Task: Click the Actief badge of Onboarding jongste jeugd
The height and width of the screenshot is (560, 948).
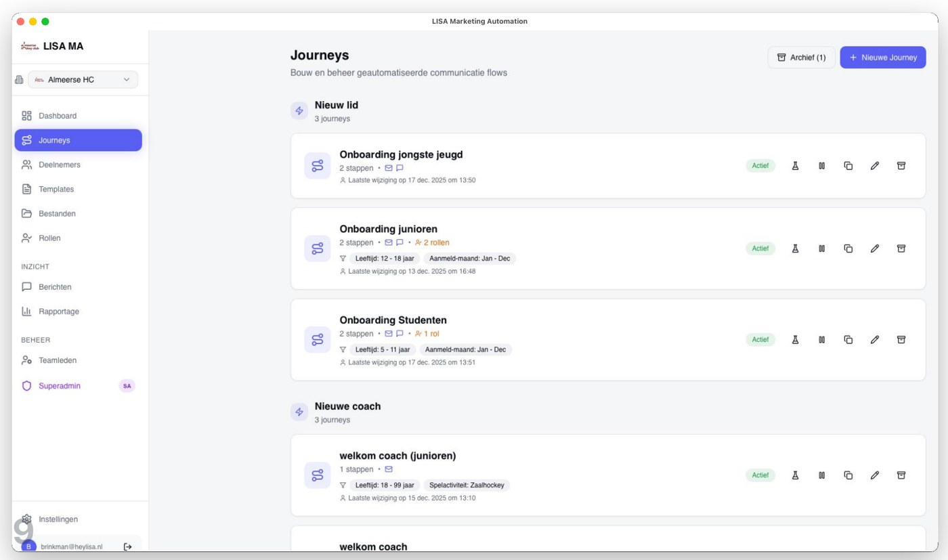Action: coord(760,166)
